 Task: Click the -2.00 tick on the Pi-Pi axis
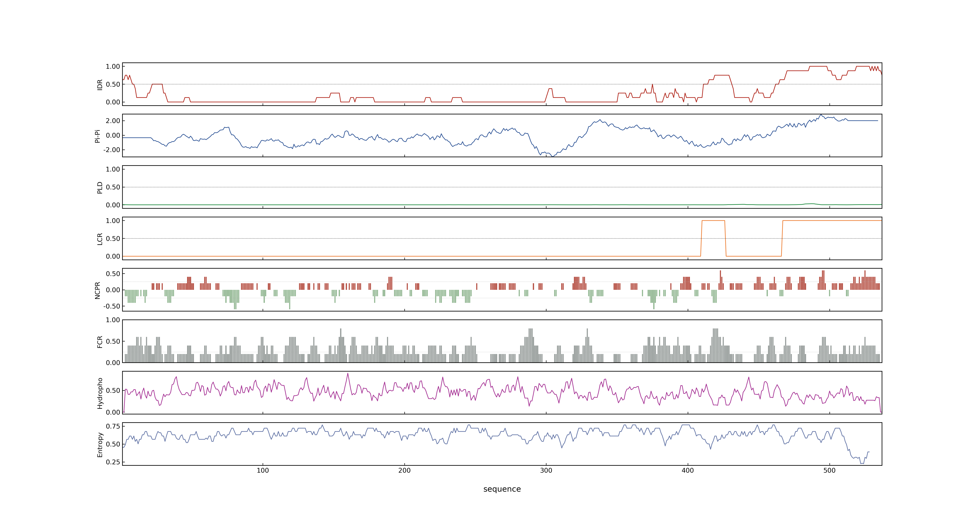(x=111, y=150)
